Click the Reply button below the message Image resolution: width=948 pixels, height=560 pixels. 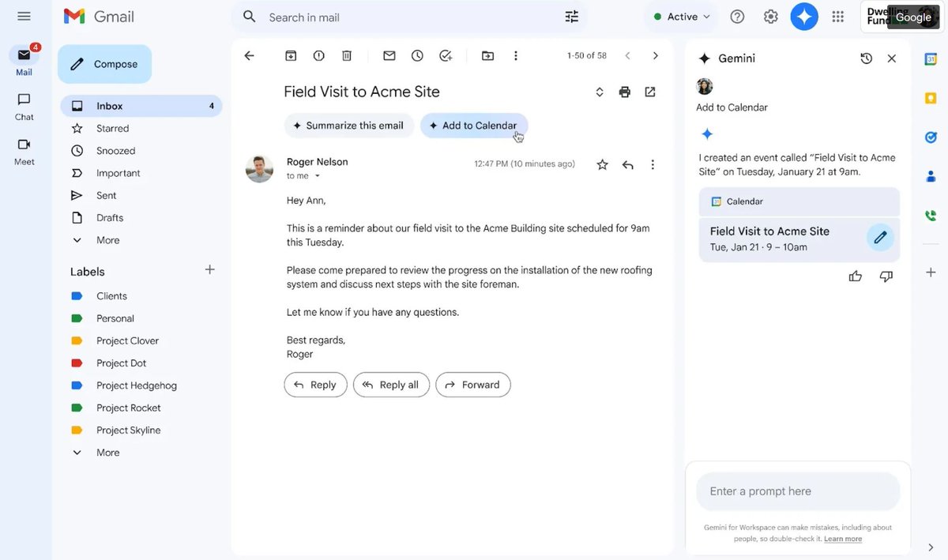[315, 385]
